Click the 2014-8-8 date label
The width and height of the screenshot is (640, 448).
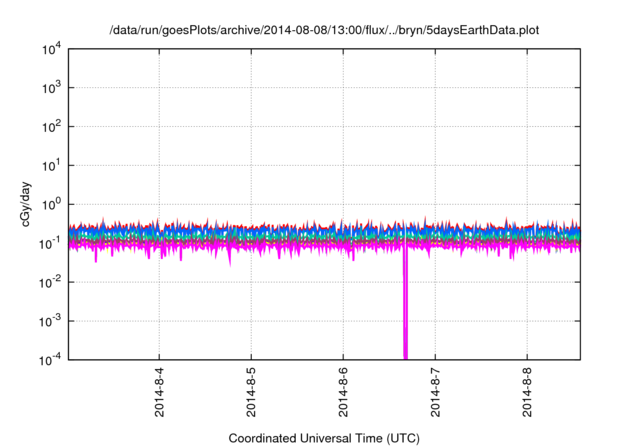(527, 392)
